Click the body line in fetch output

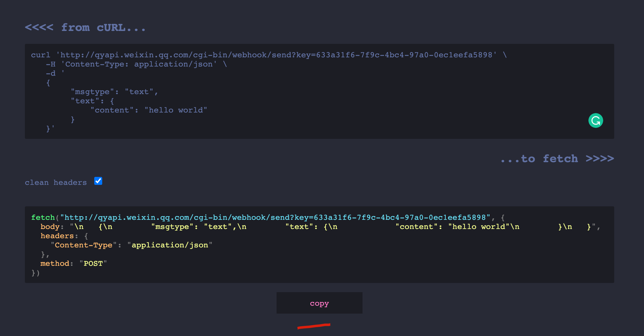click(320, 227)
